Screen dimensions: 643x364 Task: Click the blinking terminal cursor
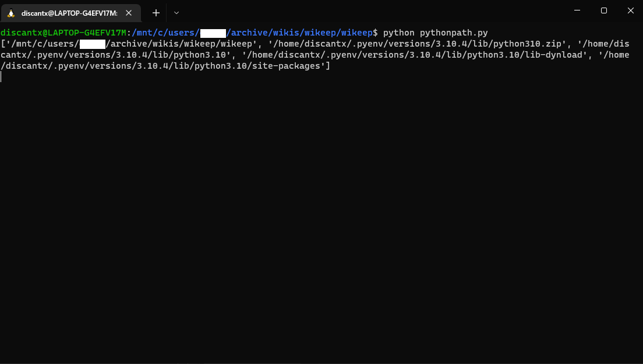pos(2,76)
